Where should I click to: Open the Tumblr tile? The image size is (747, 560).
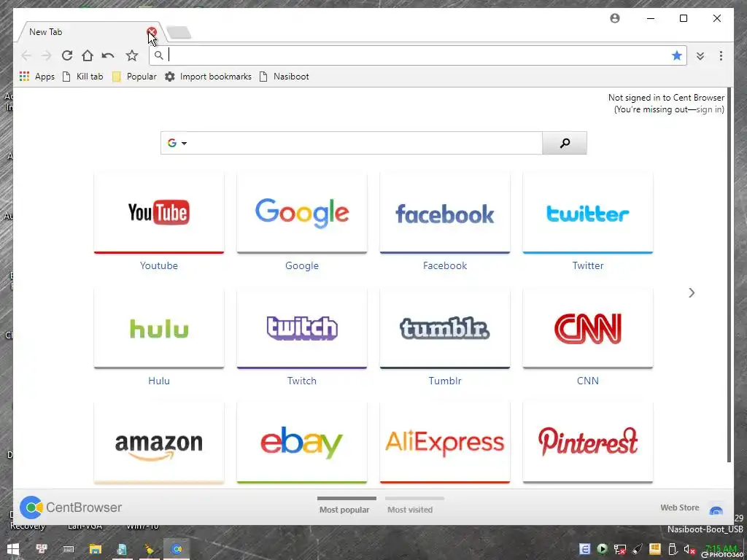click(445, 328)
